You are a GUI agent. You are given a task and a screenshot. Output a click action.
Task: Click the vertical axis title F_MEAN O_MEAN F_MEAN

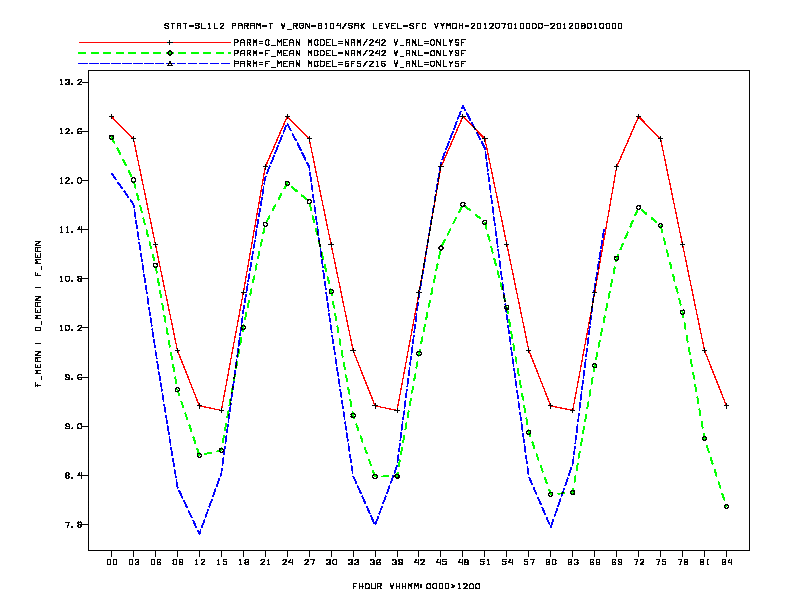coord(38,314)
